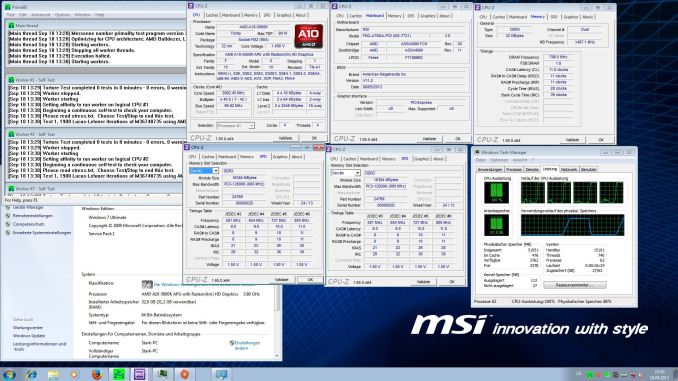Open the Processor selection dropdown in CPU-Z

click(236, 125)
